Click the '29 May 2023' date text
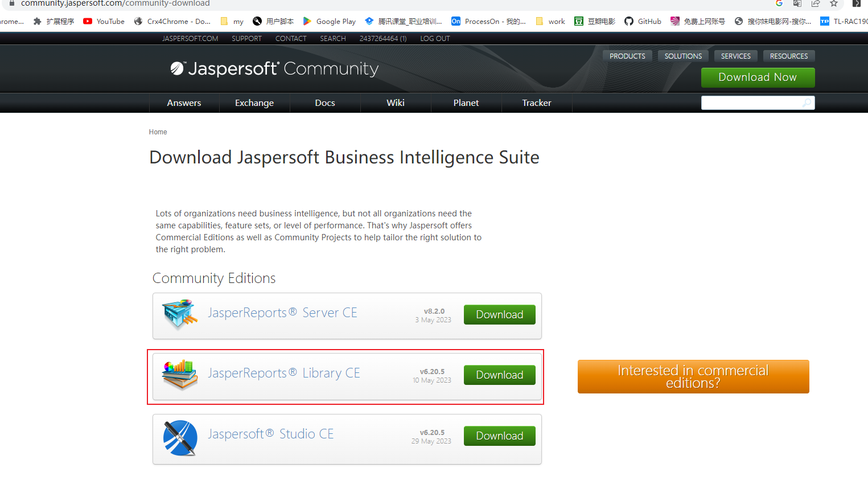The image size is (868, 480). (x=431, y=441)
